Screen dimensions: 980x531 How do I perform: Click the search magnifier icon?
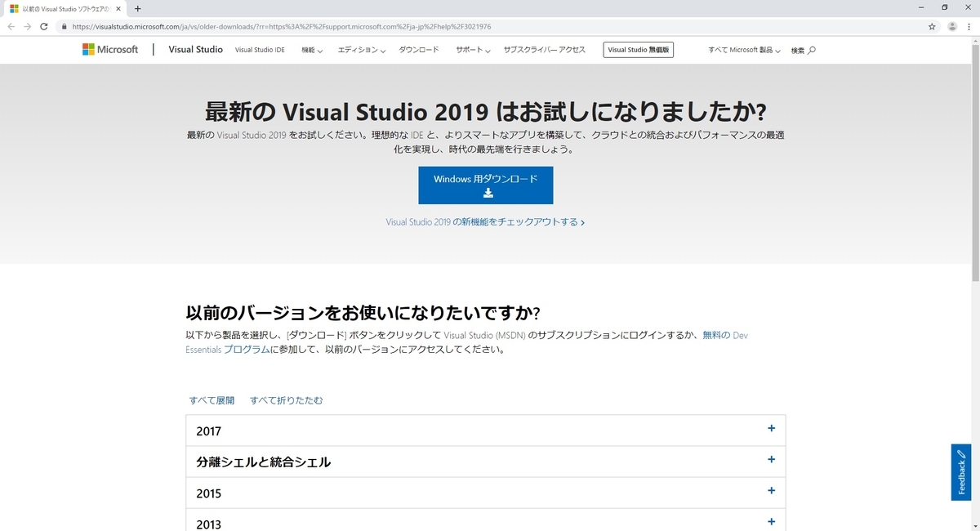(x=811, y=50)
